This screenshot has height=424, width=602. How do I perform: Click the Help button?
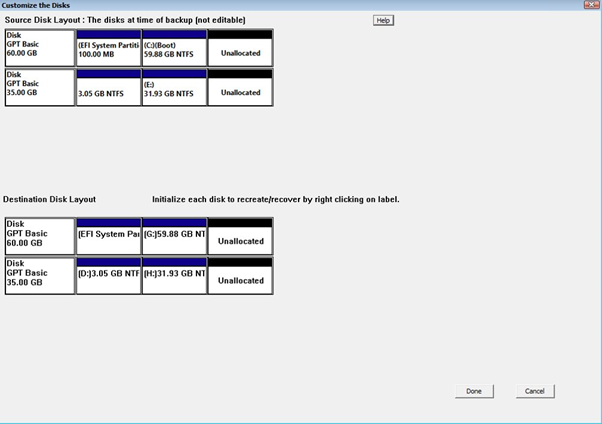click(x=383, y=20)
